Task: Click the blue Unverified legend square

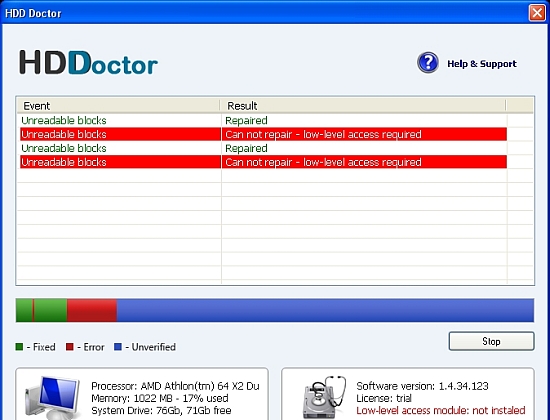Action: 118,347
